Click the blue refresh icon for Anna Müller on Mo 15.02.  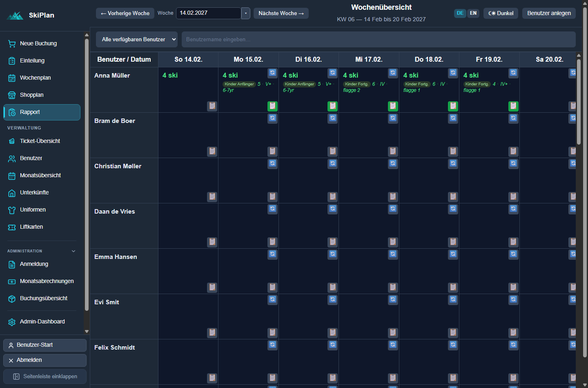[x=272, y=73]
